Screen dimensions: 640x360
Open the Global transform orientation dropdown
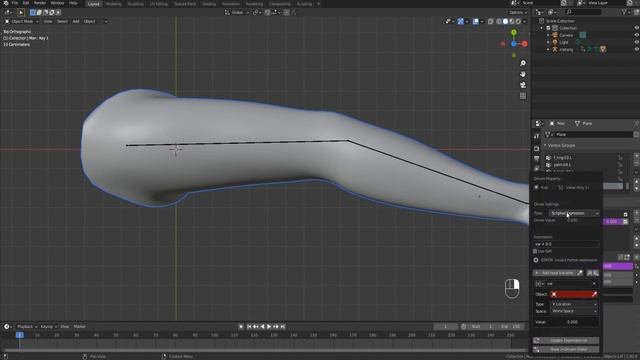[237, 13]
